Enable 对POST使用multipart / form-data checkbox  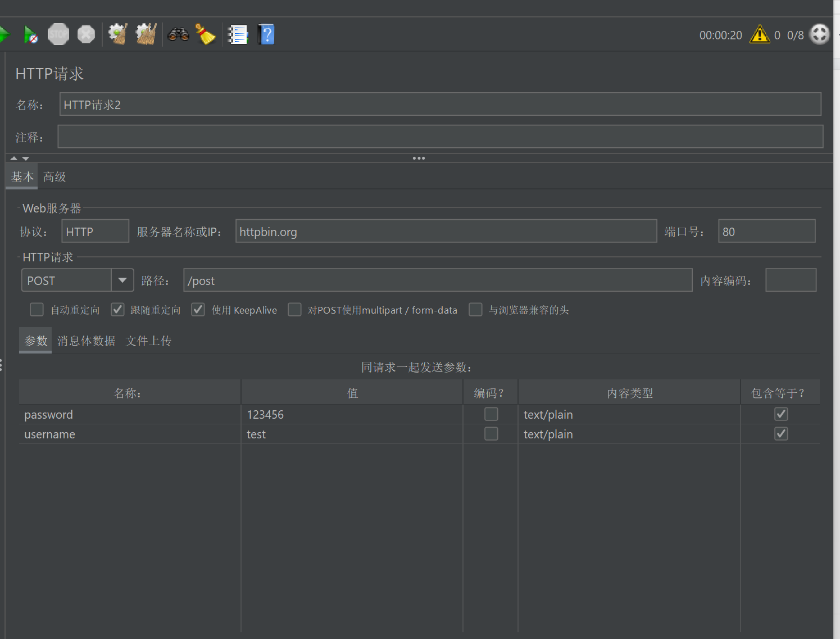pos(294,310)
